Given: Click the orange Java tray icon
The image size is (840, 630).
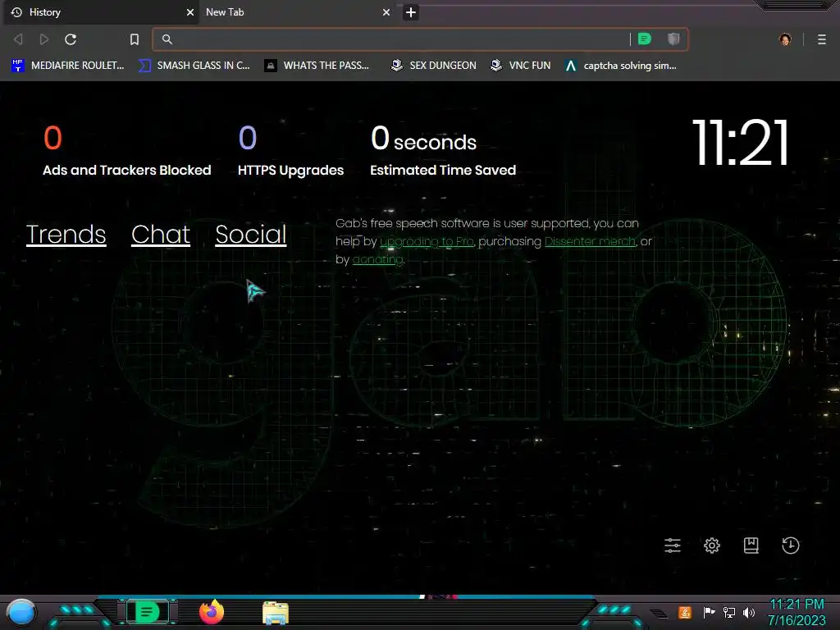Looking at the screenshot, I should click(685, 612).
